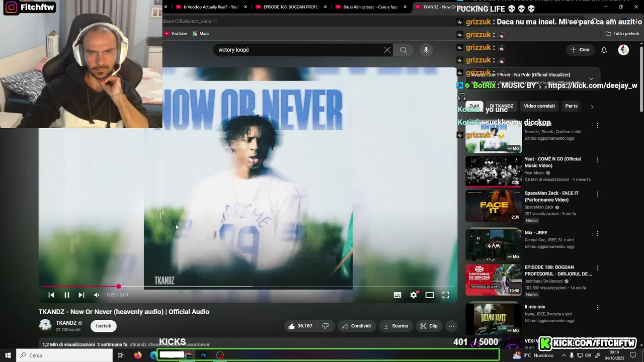Expand the playlist panel chevron

(x=591, y=79)
